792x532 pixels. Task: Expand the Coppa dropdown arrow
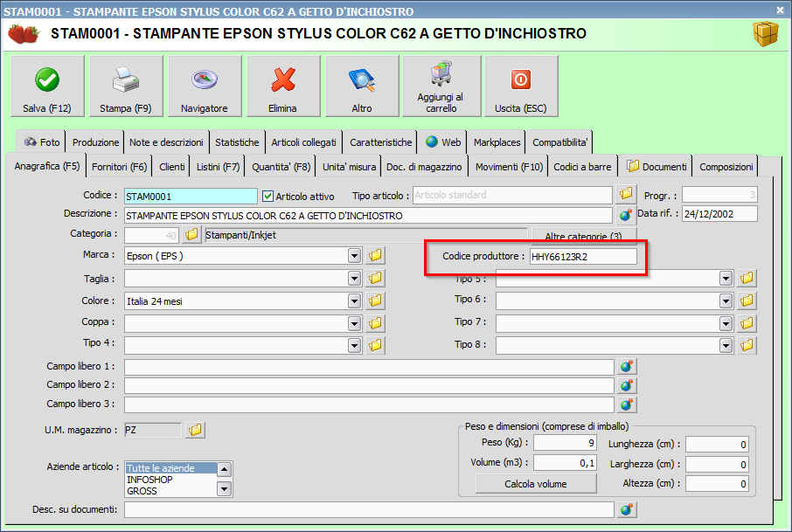[355, 323]
